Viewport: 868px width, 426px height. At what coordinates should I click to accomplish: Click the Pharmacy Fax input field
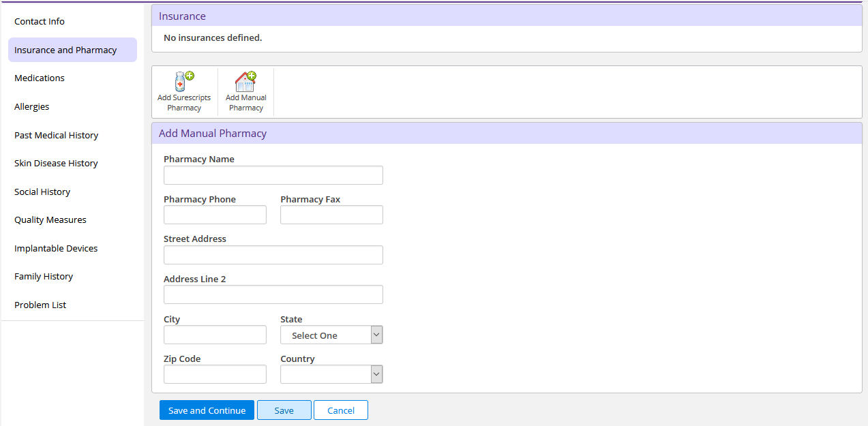pyautogui.click(x=331, y=215)
